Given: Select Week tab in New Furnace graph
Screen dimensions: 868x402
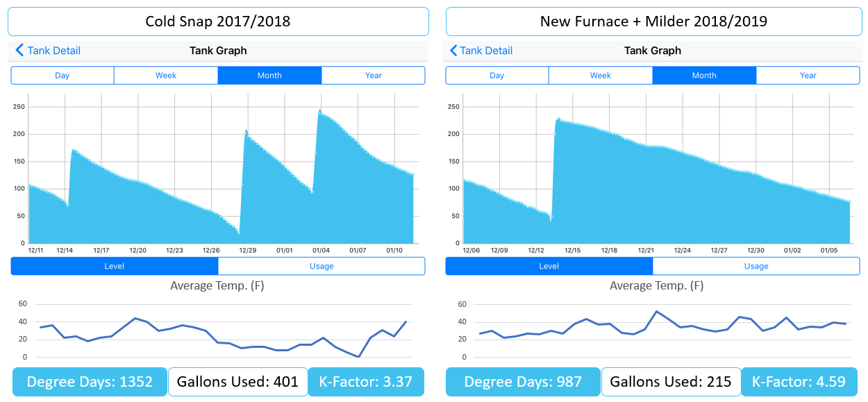Looking at the screenshot, I should pos(601,76).
